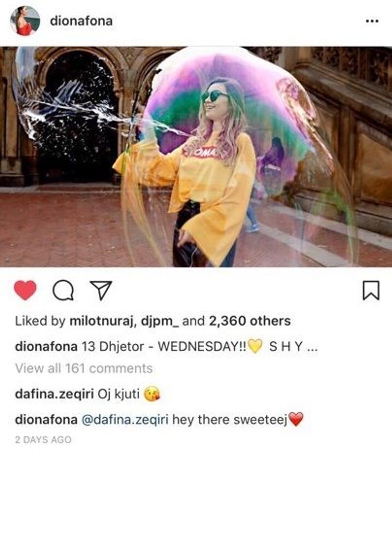Open dionafona name in the caption

pos(46,346)
